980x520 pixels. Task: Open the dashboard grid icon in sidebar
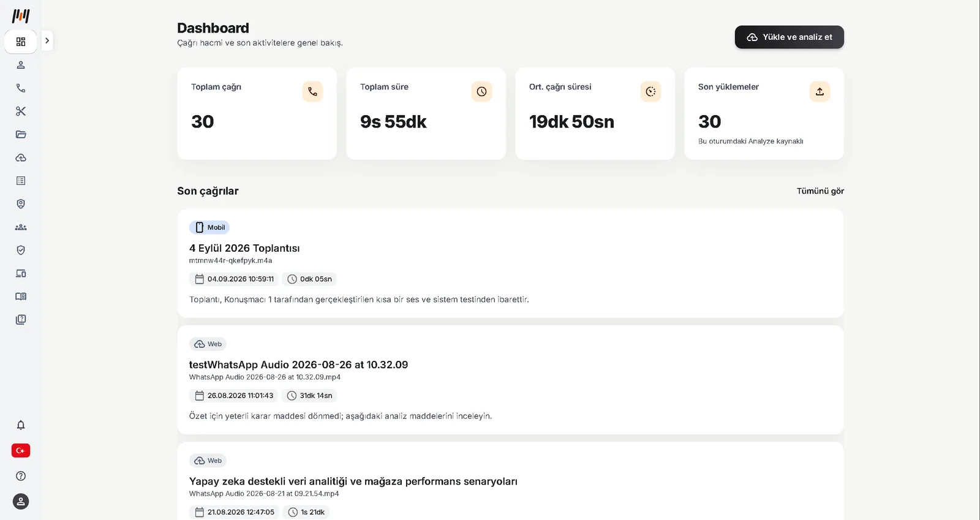click(21, 42)
